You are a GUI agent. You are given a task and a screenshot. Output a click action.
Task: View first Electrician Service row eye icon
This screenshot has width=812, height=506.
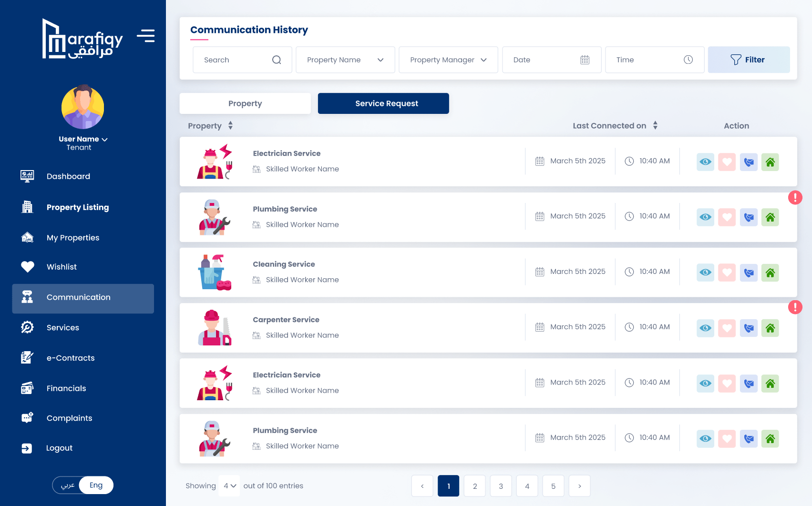click(705, 162)
